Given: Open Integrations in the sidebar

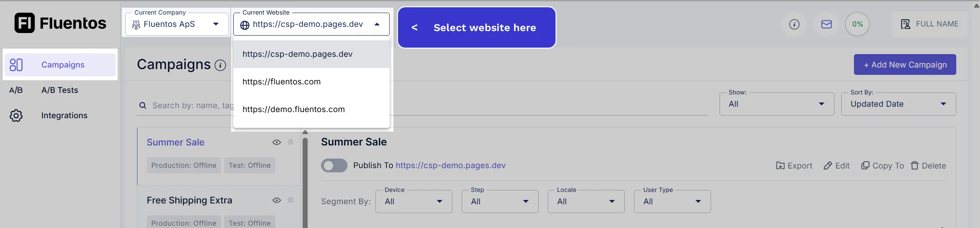Looking at the screenshot, I should 60,116.
